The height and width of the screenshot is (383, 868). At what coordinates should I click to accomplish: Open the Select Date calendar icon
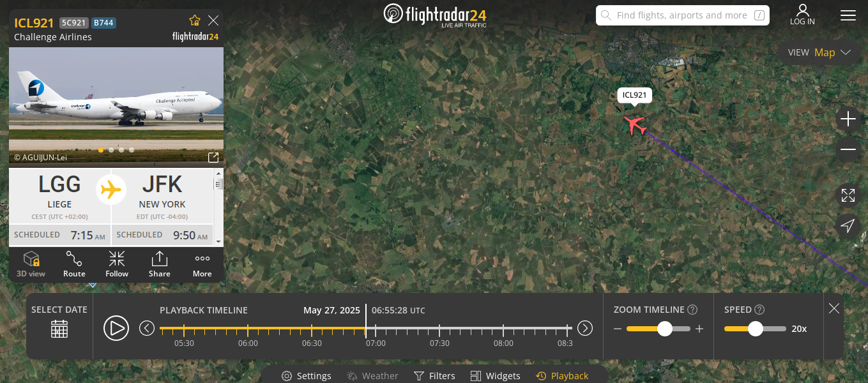[59, 329]
